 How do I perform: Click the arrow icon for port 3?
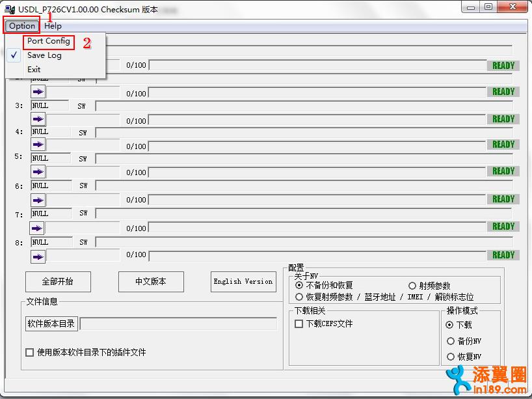[38, 119]
